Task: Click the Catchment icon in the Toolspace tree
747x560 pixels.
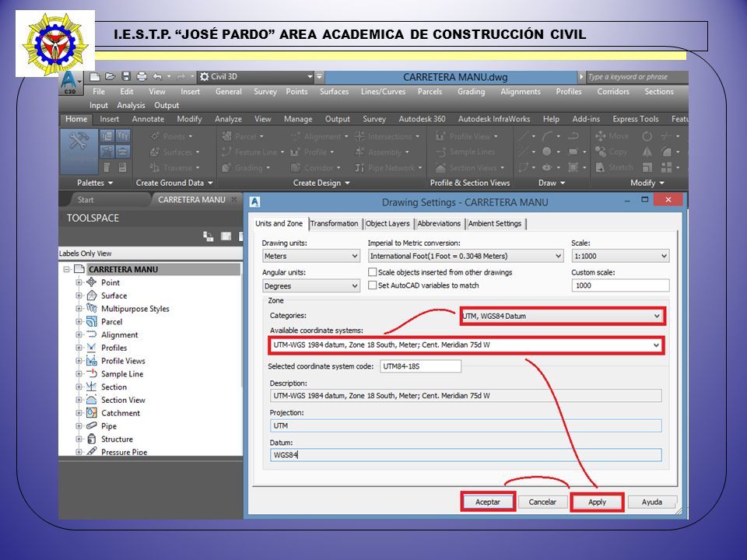Action: (x=92, y=413)
